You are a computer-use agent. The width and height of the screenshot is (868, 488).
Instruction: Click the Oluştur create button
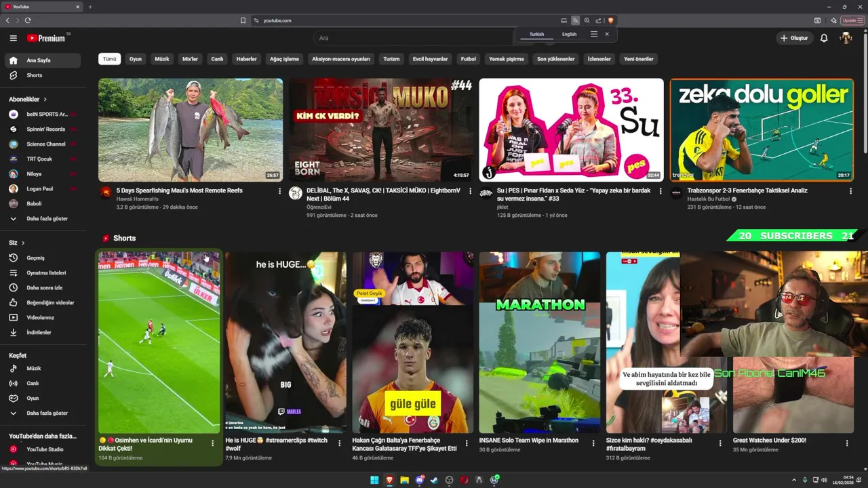pos(795,38)
